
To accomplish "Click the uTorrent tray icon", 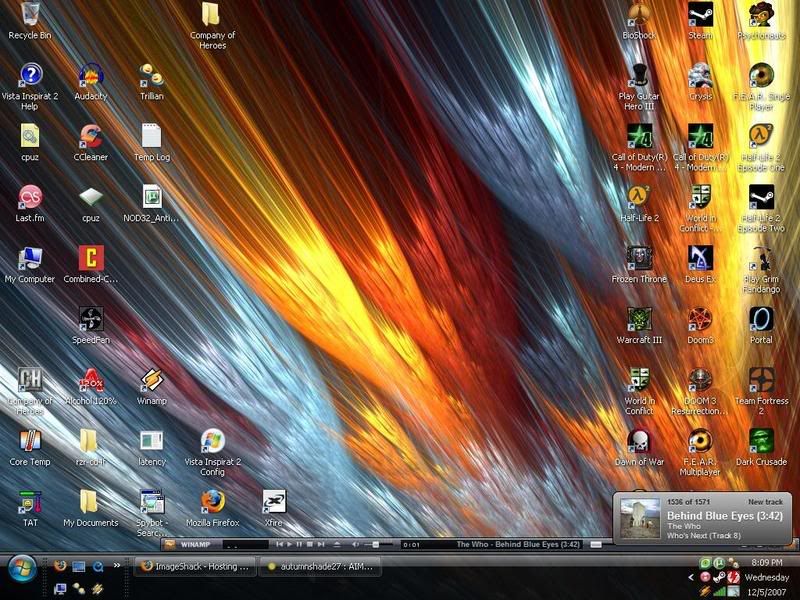I will point(719,563).
